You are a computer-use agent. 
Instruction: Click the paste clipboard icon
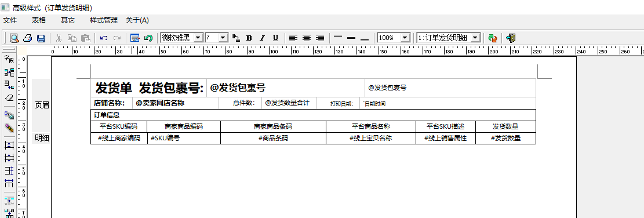(85, 38)
